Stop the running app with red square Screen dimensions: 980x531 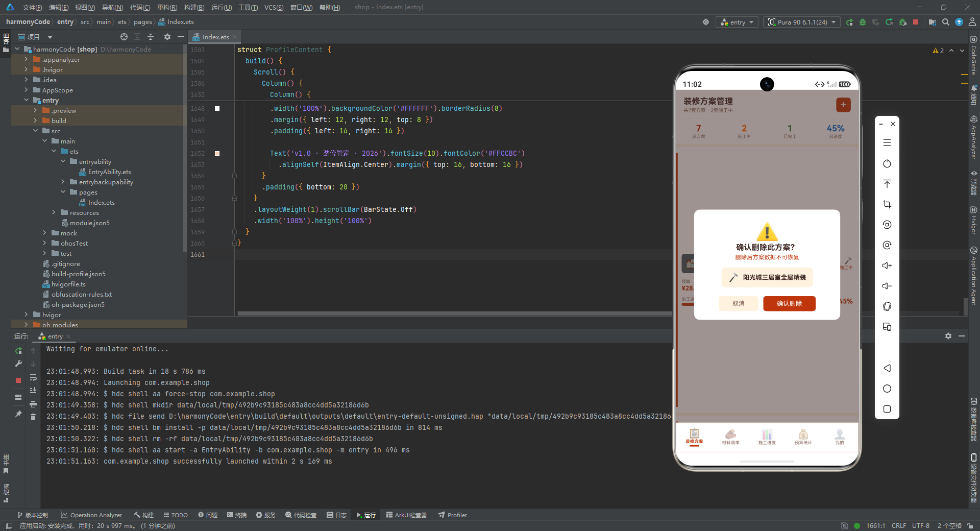pyautogui.click(x=916, y=22)
